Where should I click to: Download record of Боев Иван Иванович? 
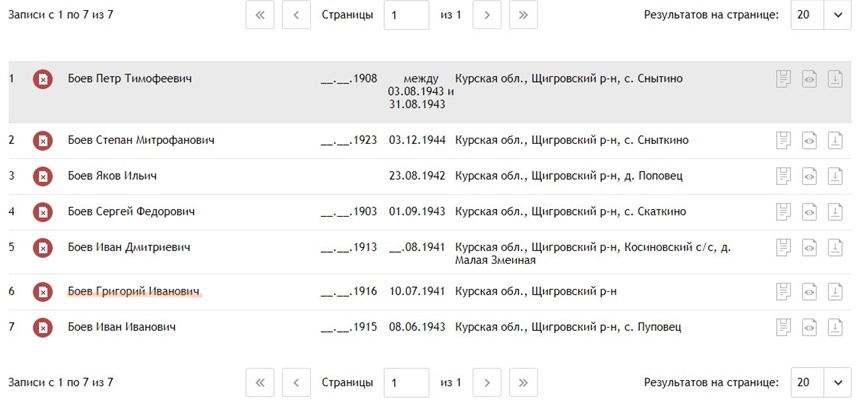click(x=835, y=327)
